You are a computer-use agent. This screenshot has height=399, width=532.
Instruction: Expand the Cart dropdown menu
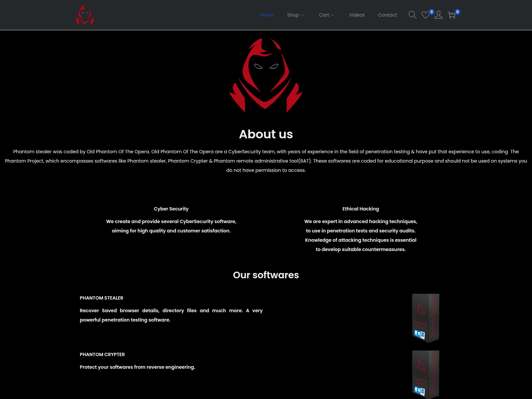click(x=324, y=15)
